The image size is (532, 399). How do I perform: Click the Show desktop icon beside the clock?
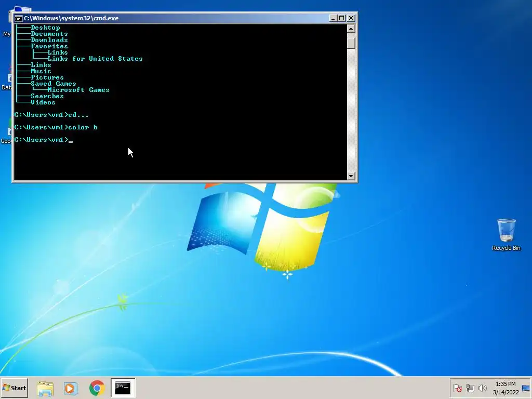[x=526, y=388]
